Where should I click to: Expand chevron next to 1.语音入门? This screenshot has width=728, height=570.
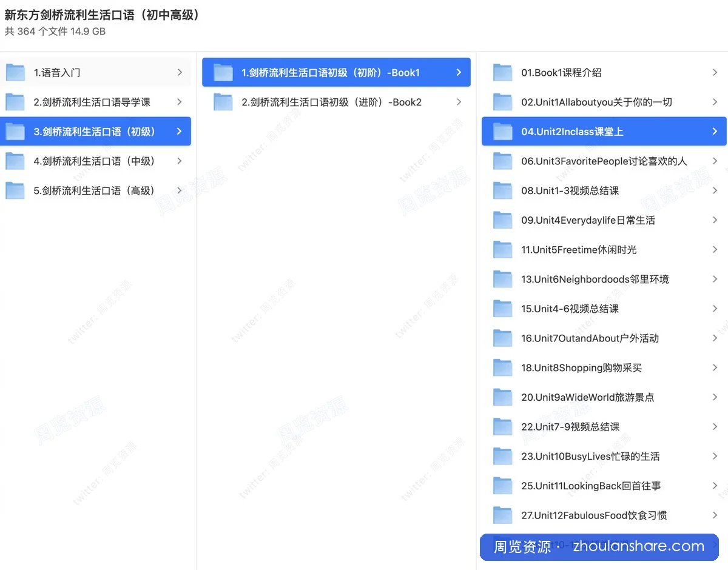point(180,73)
